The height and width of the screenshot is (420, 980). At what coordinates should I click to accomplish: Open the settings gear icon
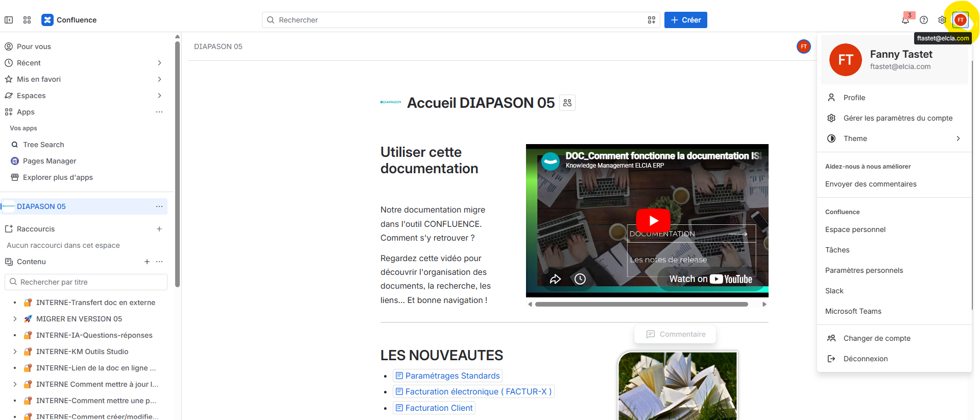pyautogui.click(x=942, y=20)
